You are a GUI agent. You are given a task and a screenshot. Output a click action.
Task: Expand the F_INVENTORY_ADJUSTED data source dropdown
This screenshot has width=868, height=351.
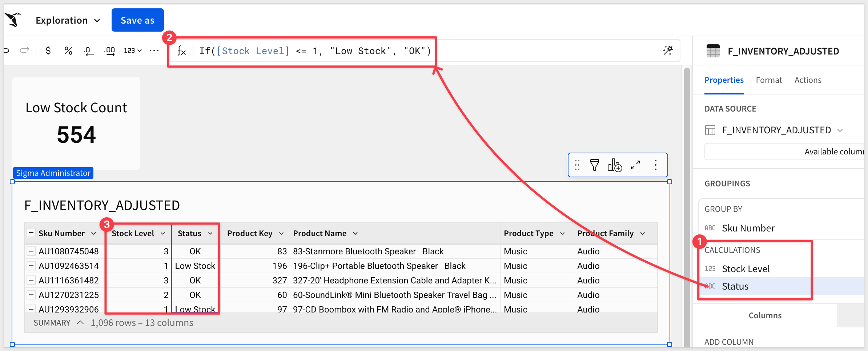[840, 130]
